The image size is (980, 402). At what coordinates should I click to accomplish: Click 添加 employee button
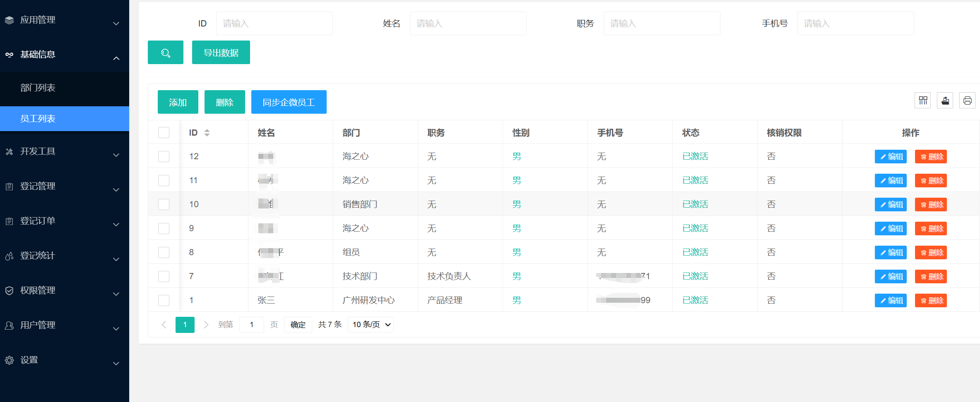[178, 102]
